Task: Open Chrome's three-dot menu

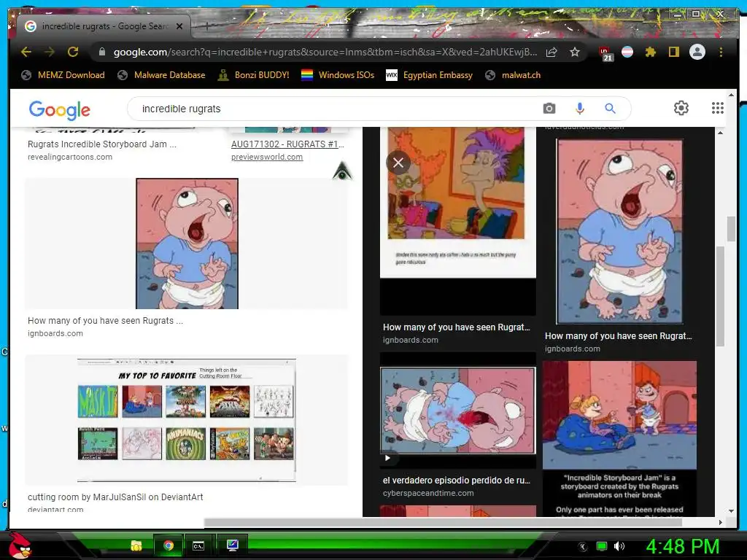Action: [x=721, y=52]
